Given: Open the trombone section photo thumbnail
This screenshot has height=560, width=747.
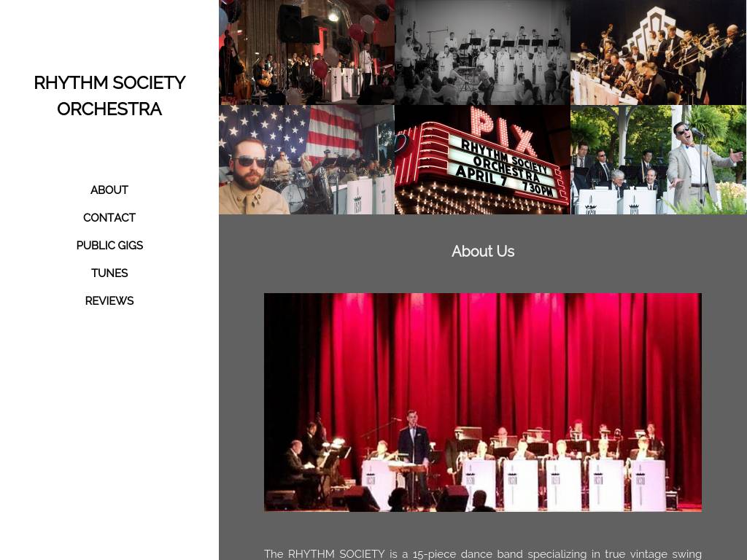Looking at the screenshot, I should point(659,52).
